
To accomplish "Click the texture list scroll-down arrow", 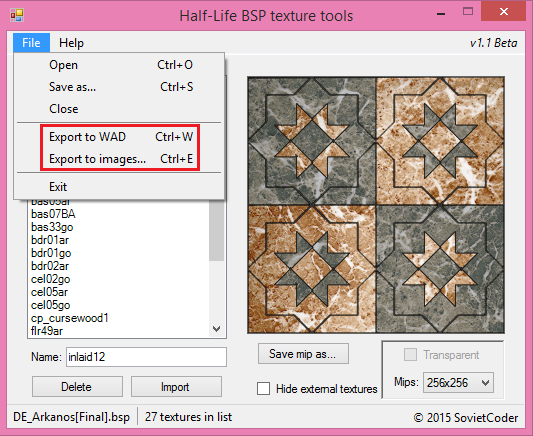I will 217,329.
